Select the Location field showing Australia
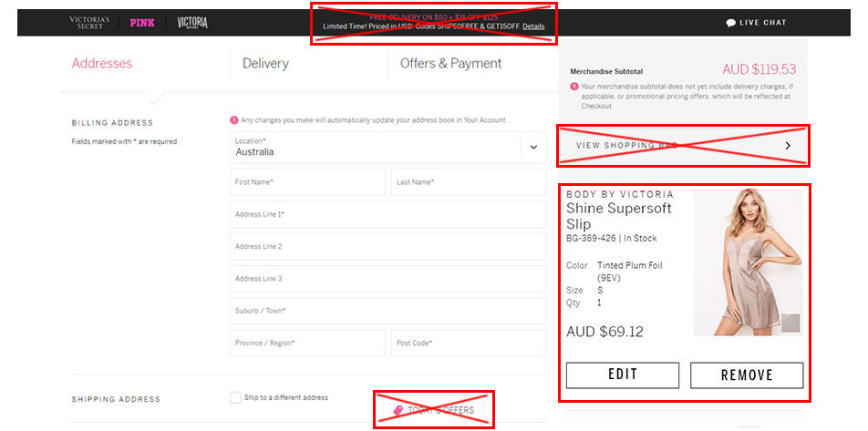Screen dimensions: 868x431 (x=388, y=148)
